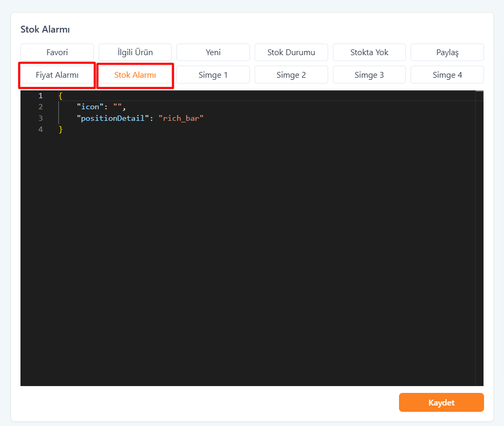The width and height of the screenshot is (504, 426).
Task: Open the Favori tab
Action: tap(57, 53)
